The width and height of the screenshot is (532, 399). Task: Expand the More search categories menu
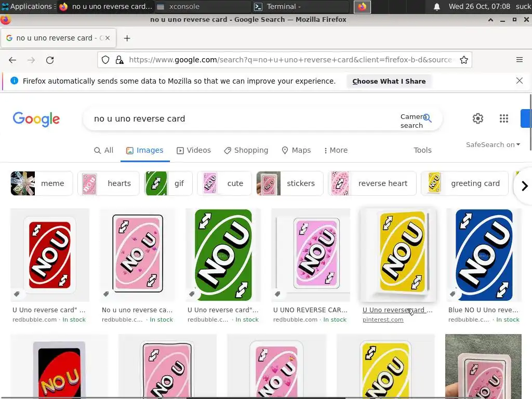(336, 150)
